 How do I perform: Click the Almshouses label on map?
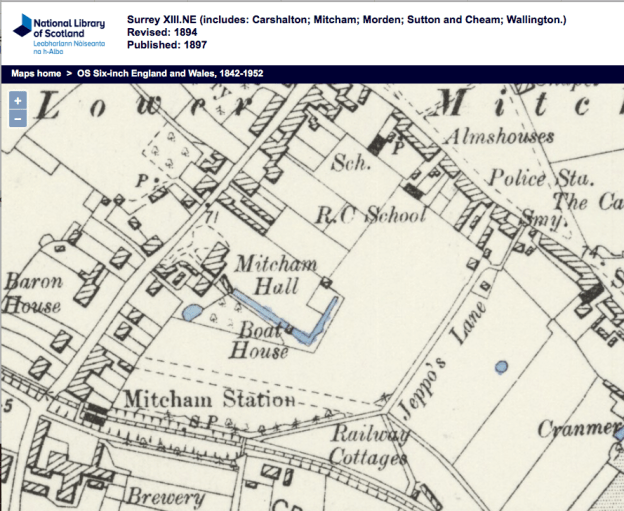point(489,137)
